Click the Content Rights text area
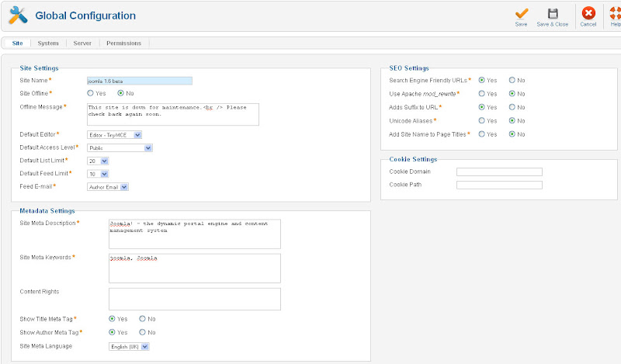Screen dimensions: 621x364 pyautogui.click(x=195, y=299)
